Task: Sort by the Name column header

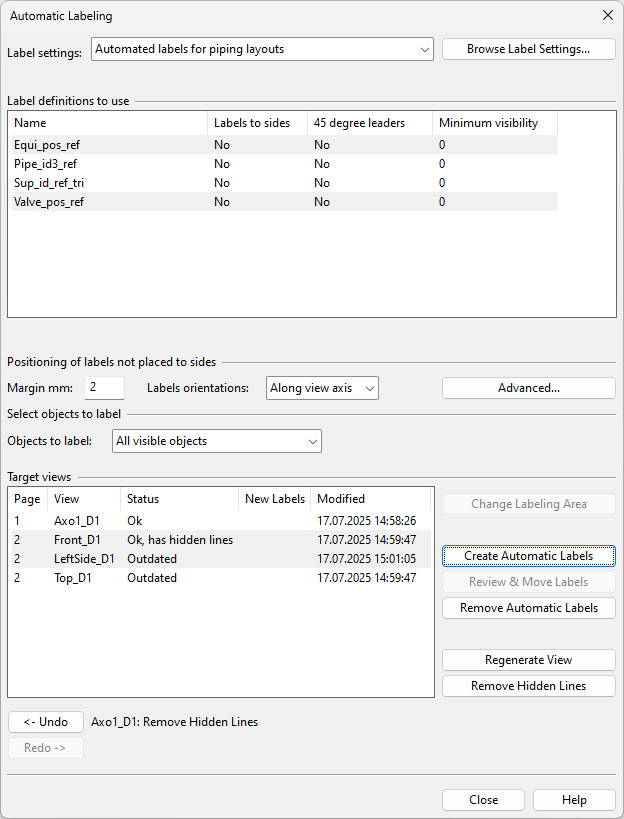Action: pyautogui.click(x=108, y=123)
